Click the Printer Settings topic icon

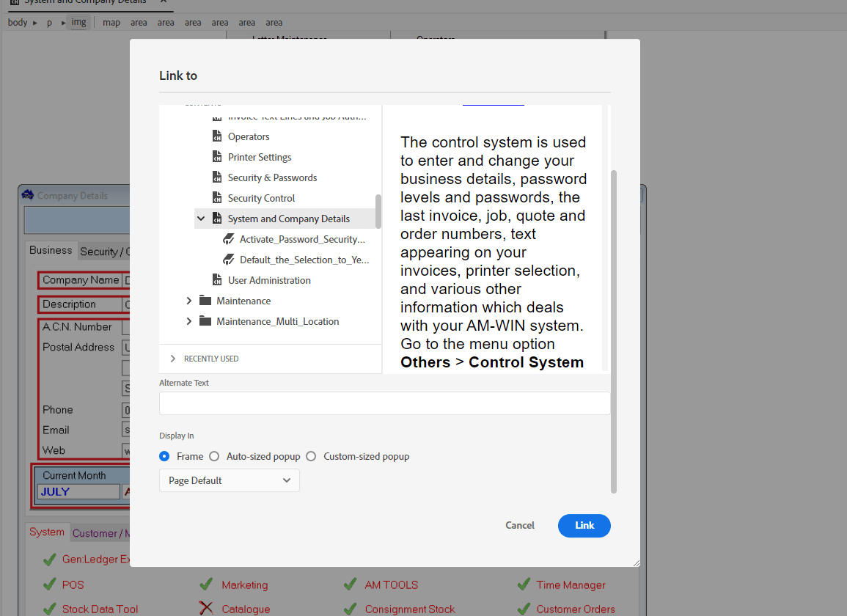click(x=216, y=156)
